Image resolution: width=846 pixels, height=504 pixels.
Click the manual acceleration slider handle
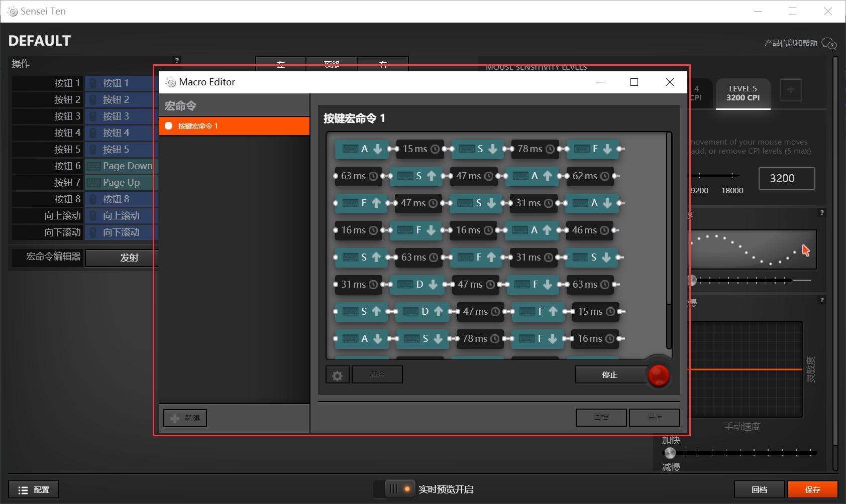pyautogui.click(x=670, y=452)
